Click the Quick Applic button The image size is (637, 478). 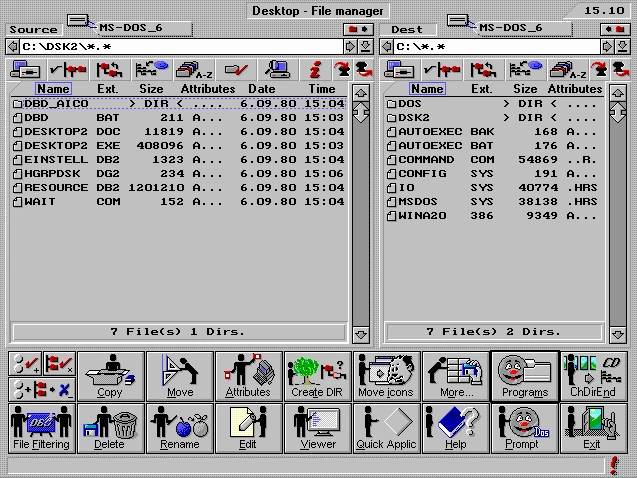(x=387, y=428)
